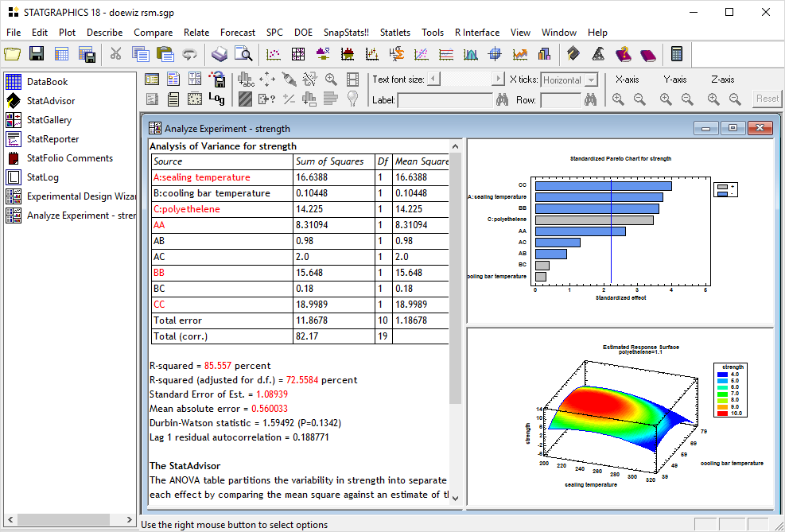
Task: Click the Reset button
Action: [x=767, y=99]
